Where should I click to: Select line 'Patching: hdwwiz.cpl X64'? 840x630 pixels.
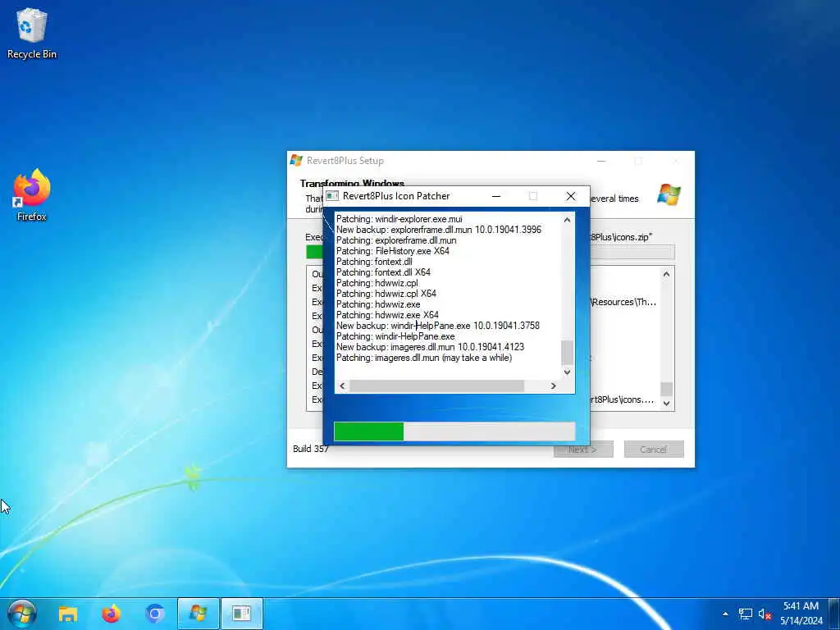tap(386, 294)
